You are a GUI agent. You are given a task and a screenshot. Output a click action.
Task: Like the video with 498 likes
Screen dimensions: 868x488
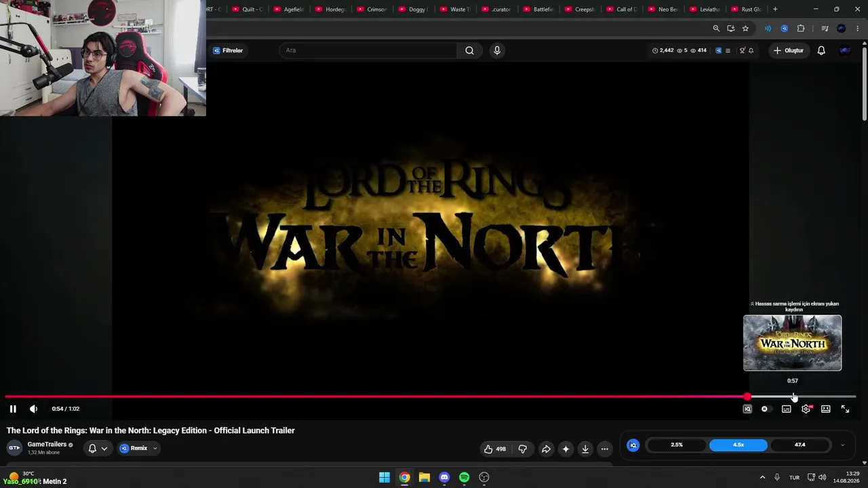pyautogui.click(x=495, y=449)
